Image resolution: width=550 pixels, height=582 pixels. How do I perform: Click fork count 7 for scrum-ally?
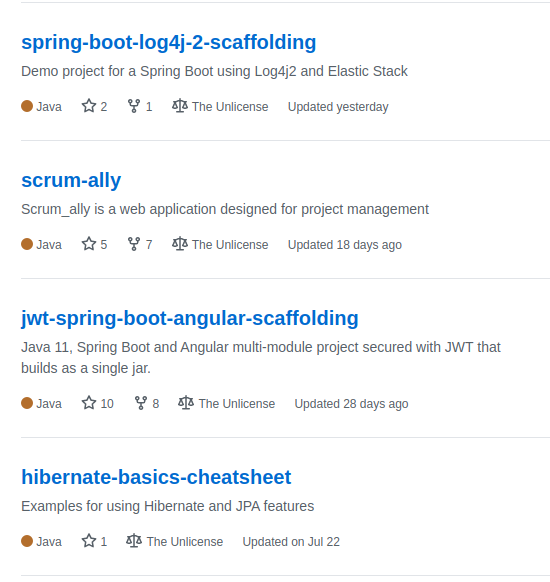(149, 245)
